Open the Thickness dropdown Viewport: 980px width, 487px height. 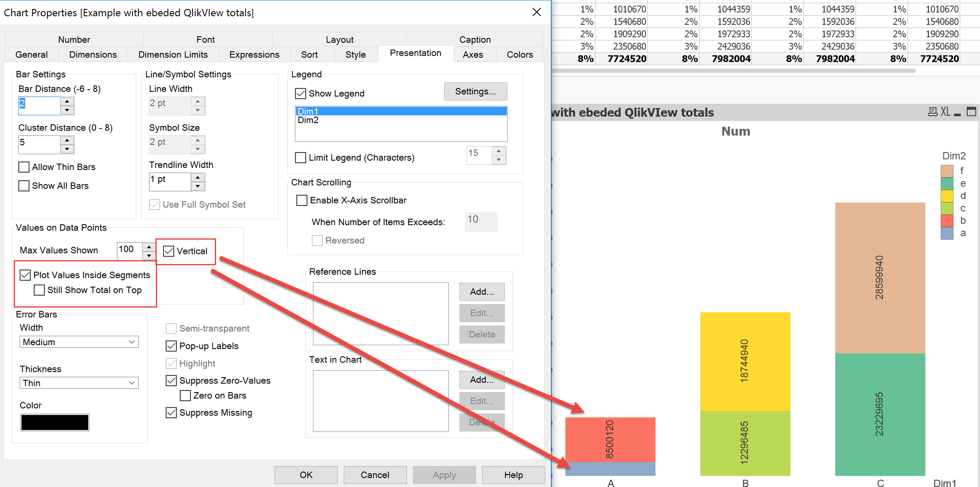(x=79, y=383)
